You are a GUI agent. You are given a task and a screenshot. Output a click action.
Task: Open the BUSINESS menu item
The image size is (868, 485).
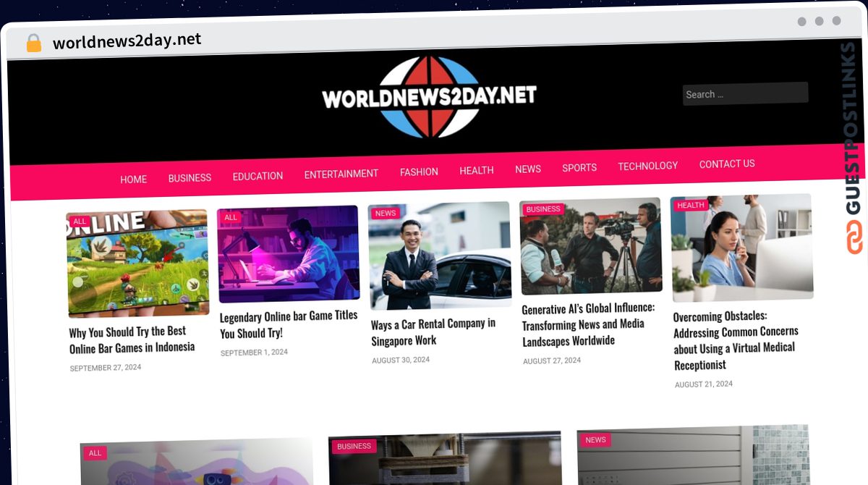pyautogui.click(x=190, y=177)
